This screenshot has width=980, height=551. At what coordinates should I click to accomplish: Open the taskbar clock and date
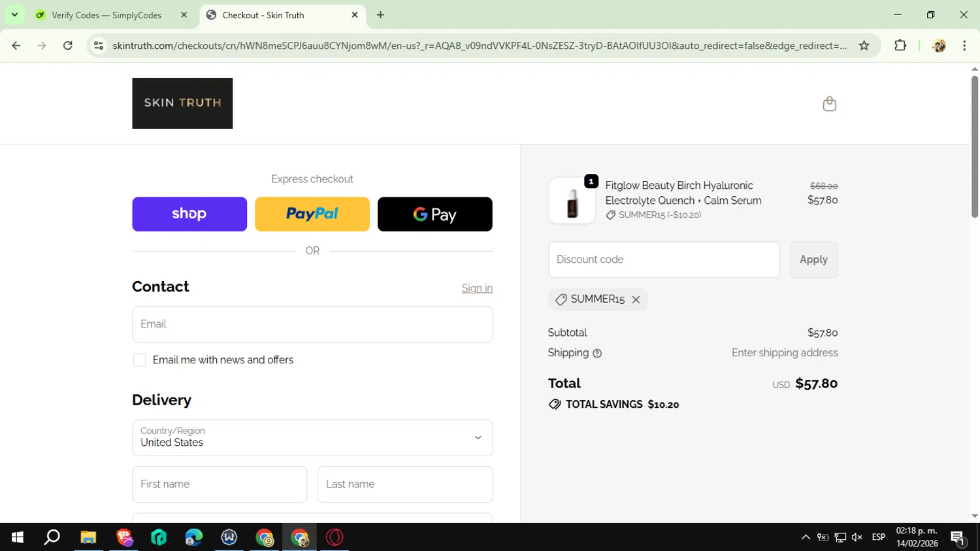tap(917, 537)
